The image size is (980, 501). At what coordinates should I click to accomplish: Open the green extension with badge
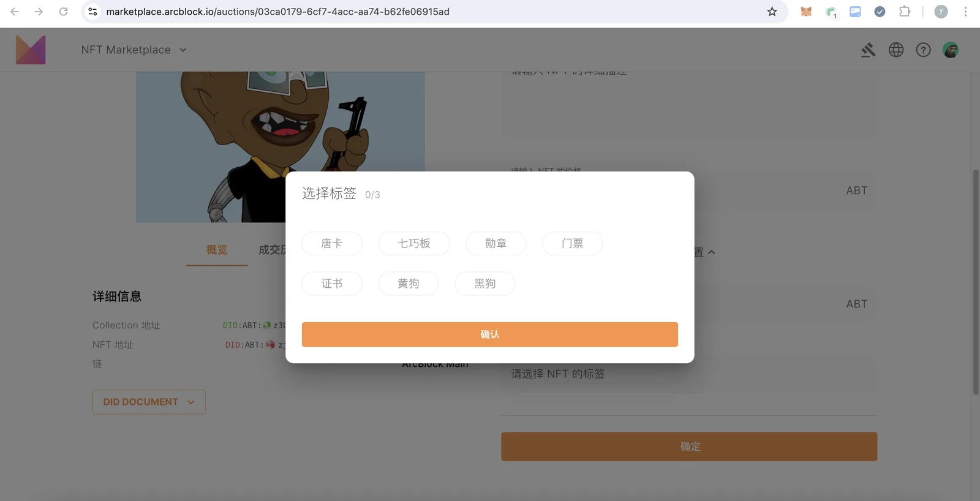831,12
